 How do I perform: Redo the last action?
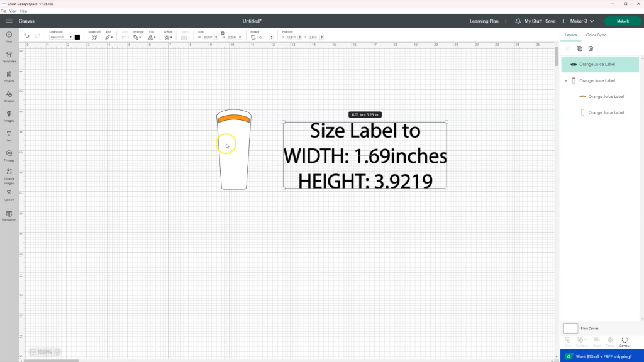point(37,36)
